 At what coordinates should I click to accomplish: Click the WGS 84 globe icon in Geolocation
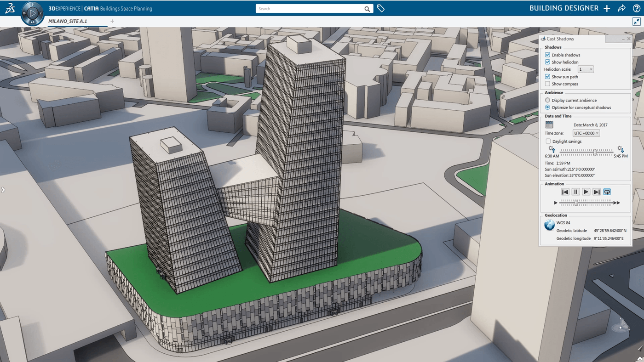point(548,225)
